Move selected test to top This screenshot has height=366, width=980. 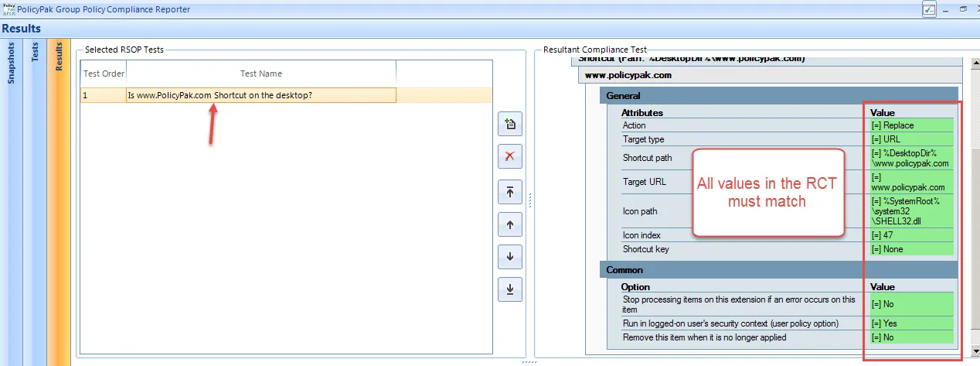[510, 192]
